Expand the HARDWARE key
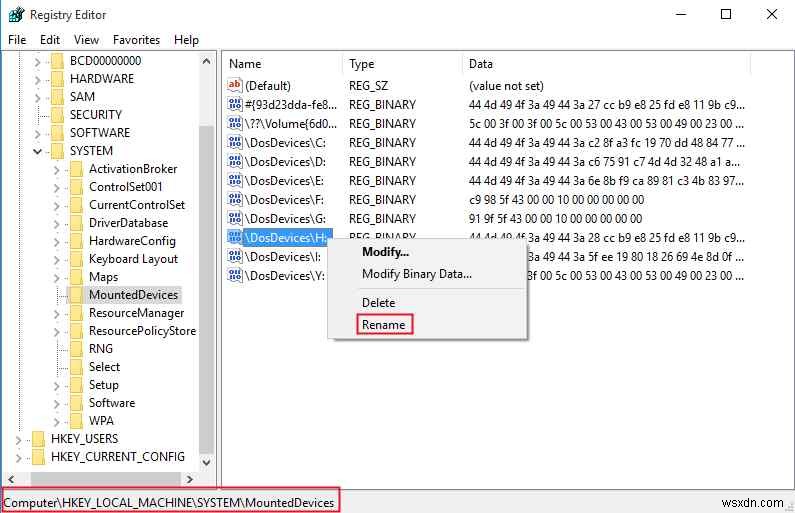Image resolution: width=795 pixels, height=513 pixels. (x=37, y=80)
